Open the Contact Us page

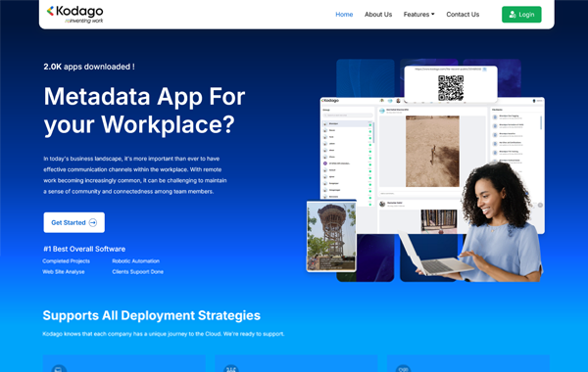(x=463, y=15)
